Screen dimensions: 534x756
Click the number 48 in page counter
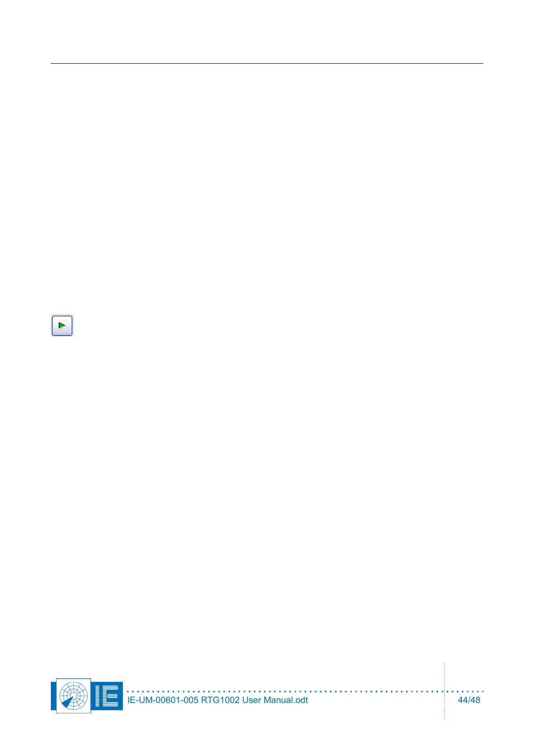(475, 700)
